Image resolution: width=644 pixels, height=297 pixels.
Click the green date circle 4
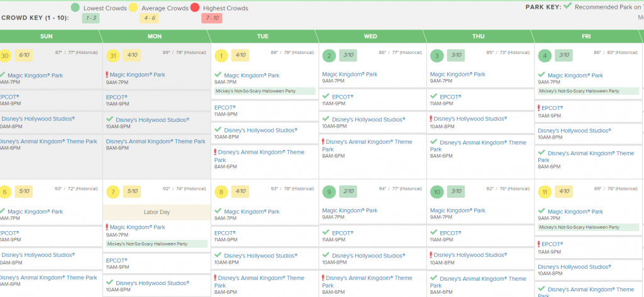(545, 55)
